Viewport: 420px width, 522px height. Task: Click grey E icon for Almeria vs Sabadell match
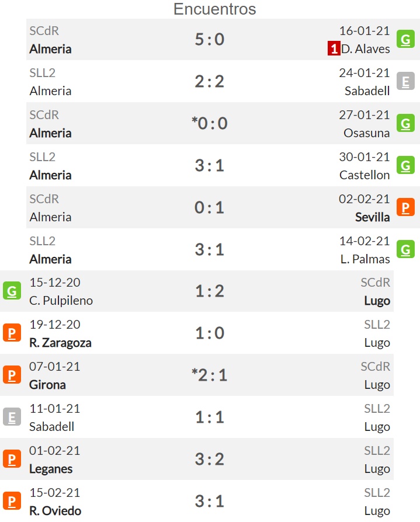(405, 81)
